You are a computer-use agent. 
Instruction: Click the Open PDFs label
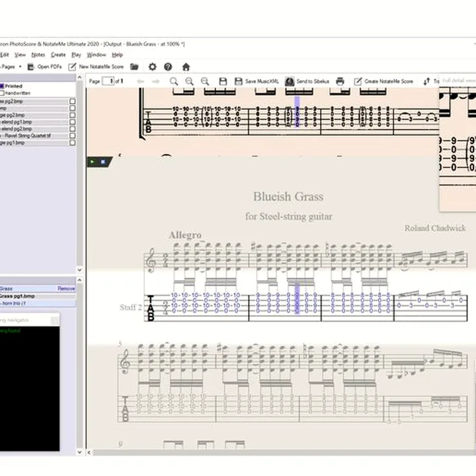point(50,67)
